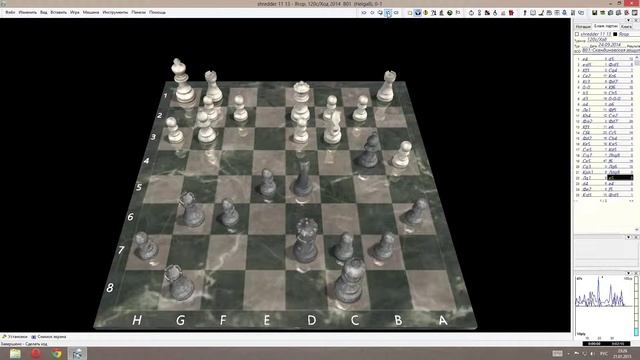Click the Установки button in status bar
640x360 pixels.
[15, 337]
